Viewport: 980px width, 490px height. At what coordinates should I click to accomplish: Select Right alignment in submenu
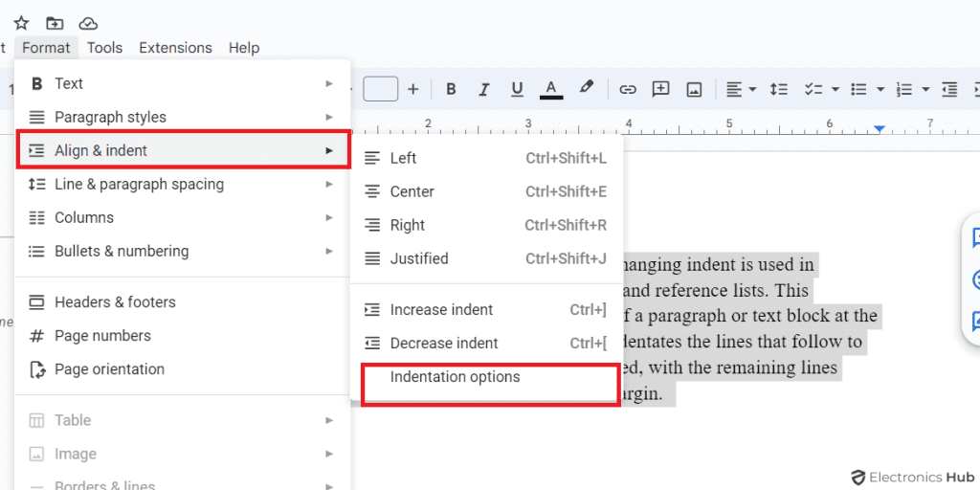tap(486, 225)
